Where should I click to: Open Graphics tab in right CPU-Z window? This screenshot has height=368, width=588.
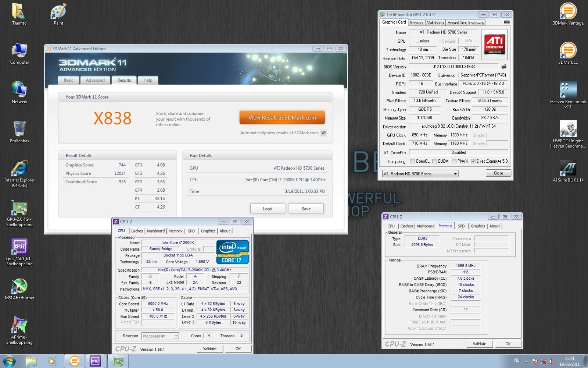click(478, 226)
